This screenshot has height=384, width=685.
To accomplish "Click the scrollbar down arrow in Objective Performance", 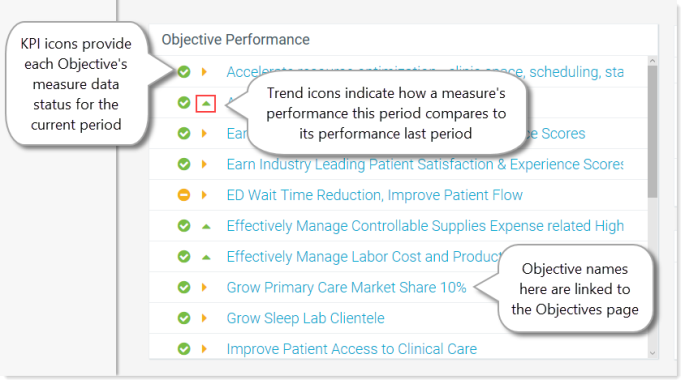I will tap(653, 353).
